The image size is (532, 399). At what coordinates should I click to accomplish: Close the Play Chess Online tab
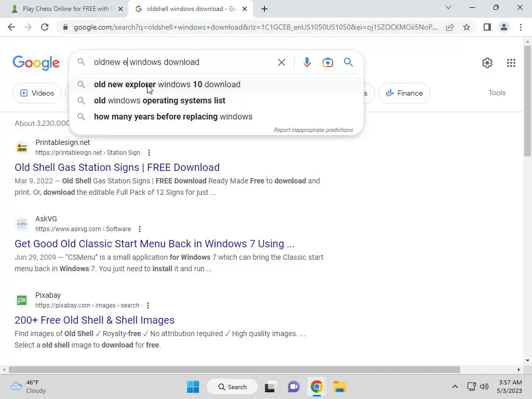121,9
